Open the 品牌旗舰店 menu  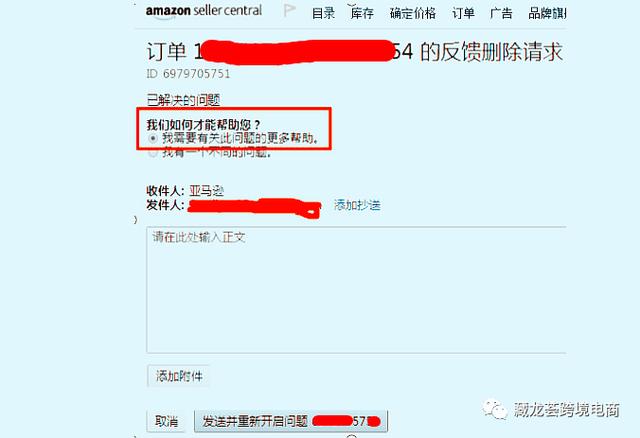[x=547, y=13]
